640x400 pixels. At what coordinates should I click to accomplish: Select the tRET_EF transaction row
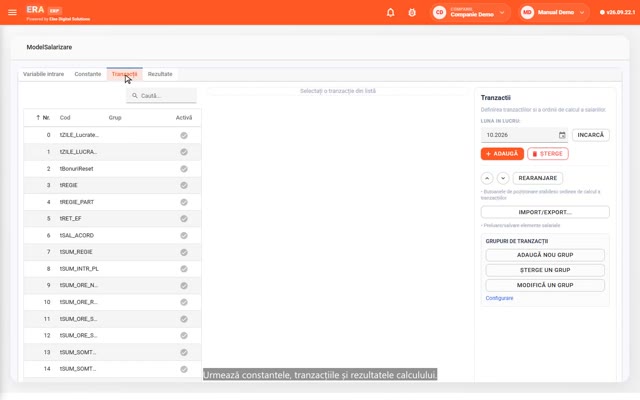tap(112, 219)
